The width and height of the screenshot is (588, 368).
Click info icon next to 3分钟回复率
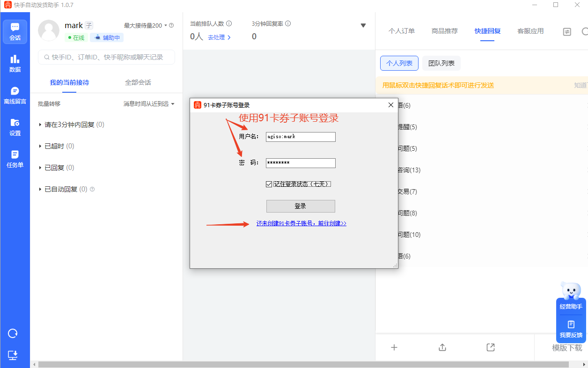pos(288,23)
